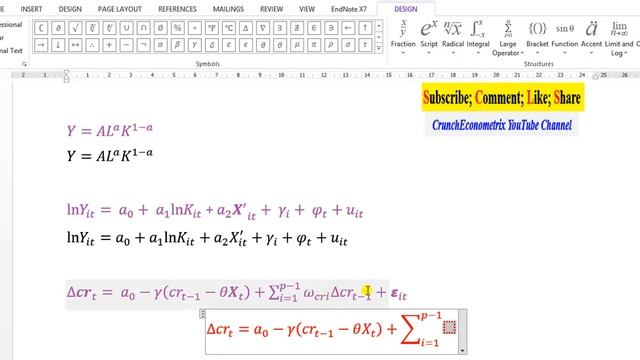Insert the Greek rho symbol
Screen dimensions: 640x360
click(x=331, y=45)
